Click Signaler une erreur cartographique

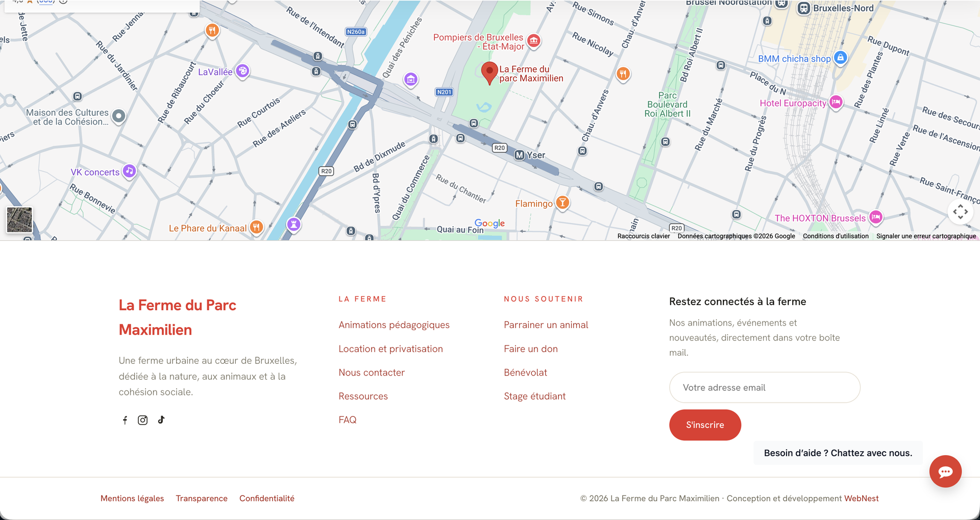tap(926, 236)
